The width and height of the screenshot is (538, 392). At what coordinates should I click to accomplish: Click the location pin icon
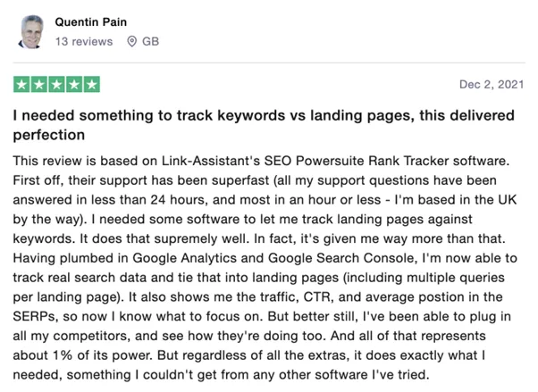pyautogui.click(x=131, y=41)
